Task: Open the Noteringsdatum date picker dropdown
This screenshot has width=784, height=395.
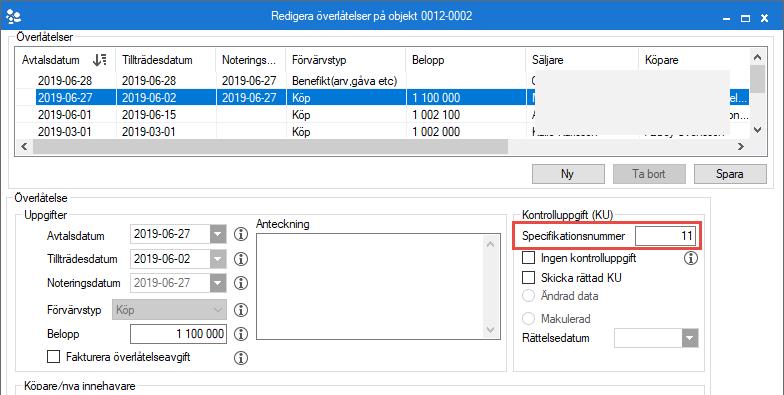Action: pos(218,283)
